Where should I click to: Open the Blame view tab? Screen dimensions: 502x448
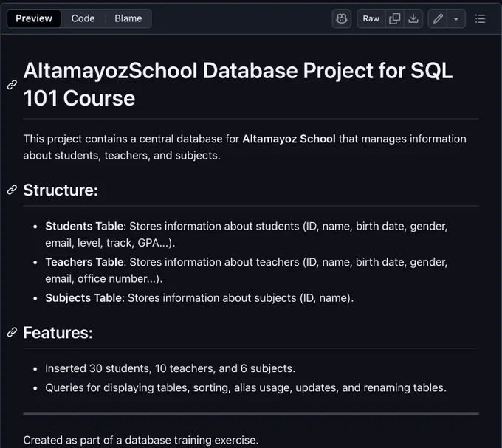[x=128, y=18]
